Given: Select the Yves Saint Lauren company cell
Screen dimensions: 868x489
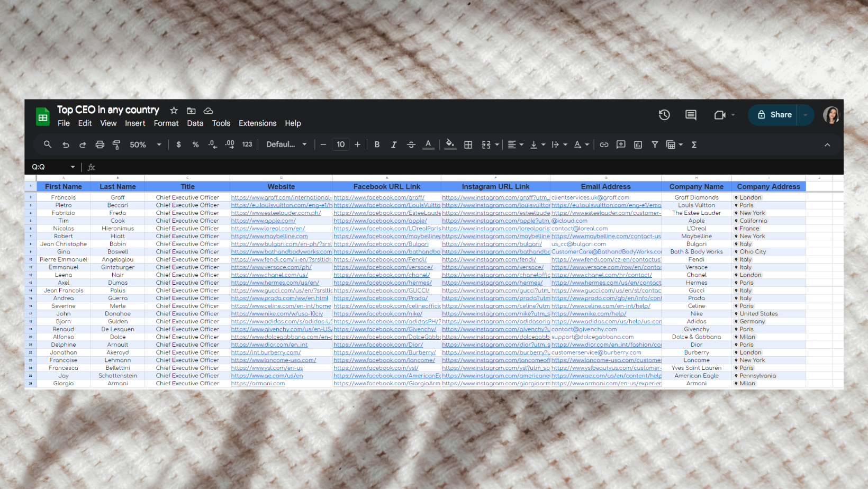Looking at the screenshot, I should (697, 368).
